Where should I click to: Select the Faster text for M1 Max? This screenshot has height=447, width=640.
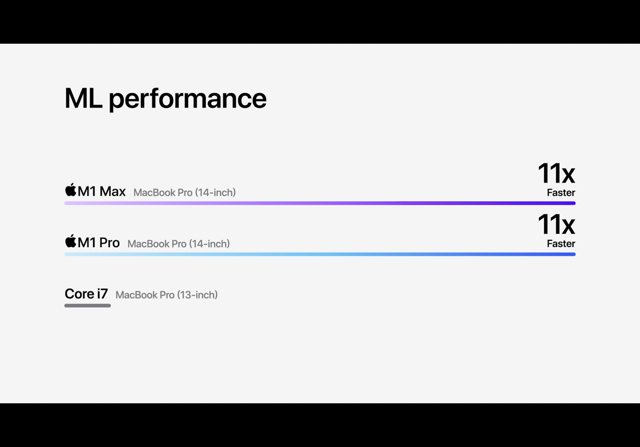(561, 193)
